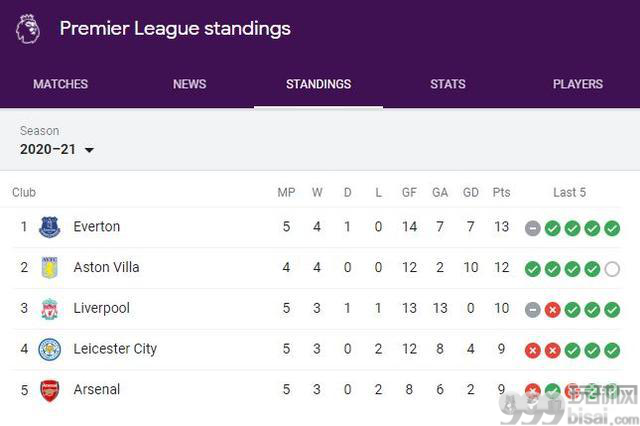Click Everton's grey draw result icon

[x=532, y=228]
